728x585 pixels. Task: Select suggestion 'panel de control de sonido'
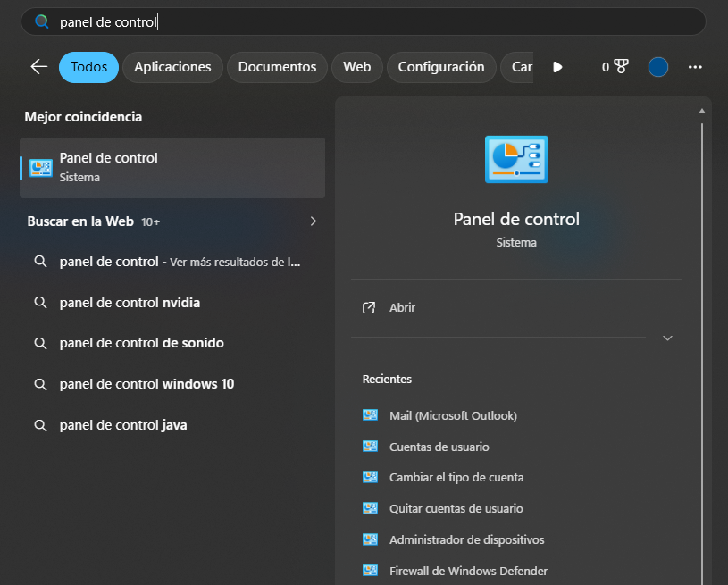(172, 343)
